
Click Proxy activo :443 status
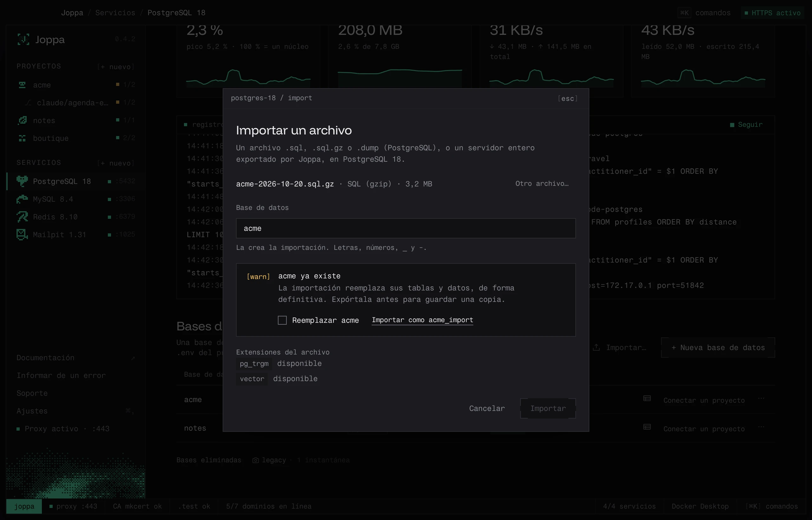(x=63, y=429)
